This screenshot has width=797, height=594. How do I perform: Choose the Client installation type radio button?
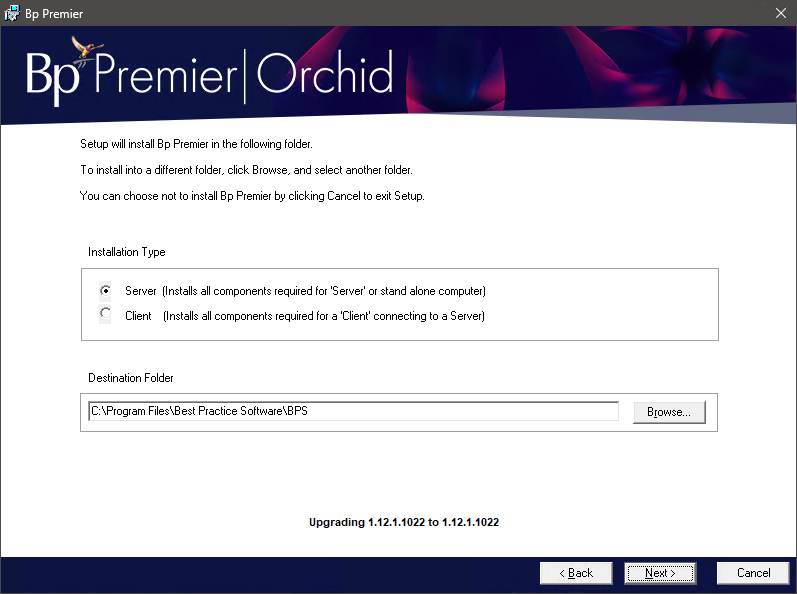pyautogui.click(x=106, y=316)
